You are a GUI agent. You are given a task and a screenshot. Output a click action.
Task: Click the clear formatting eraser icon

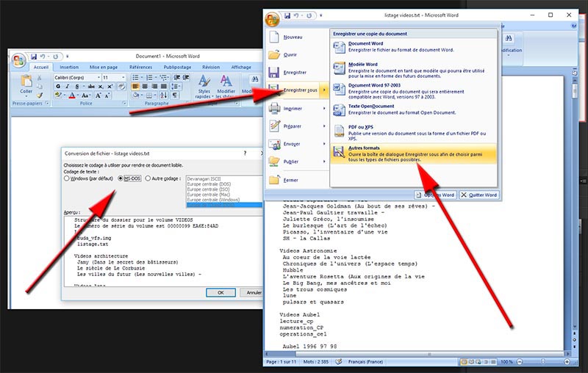(121, 87)
